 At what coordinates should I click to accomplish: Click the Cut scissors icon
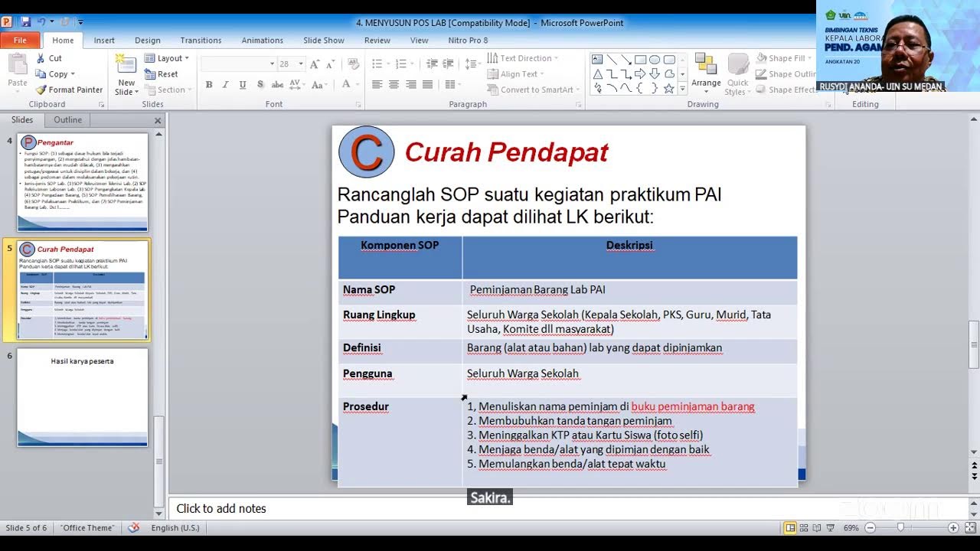41,58
